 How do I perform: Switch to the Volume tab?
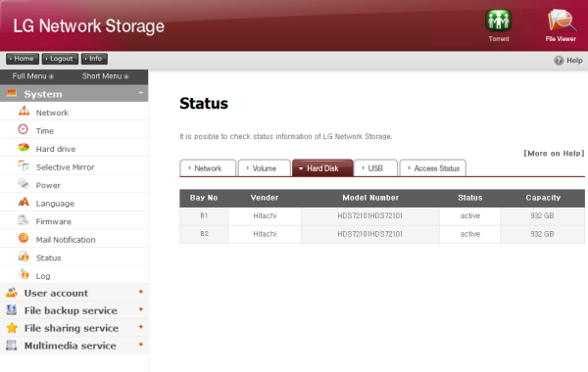coord(265,168)
